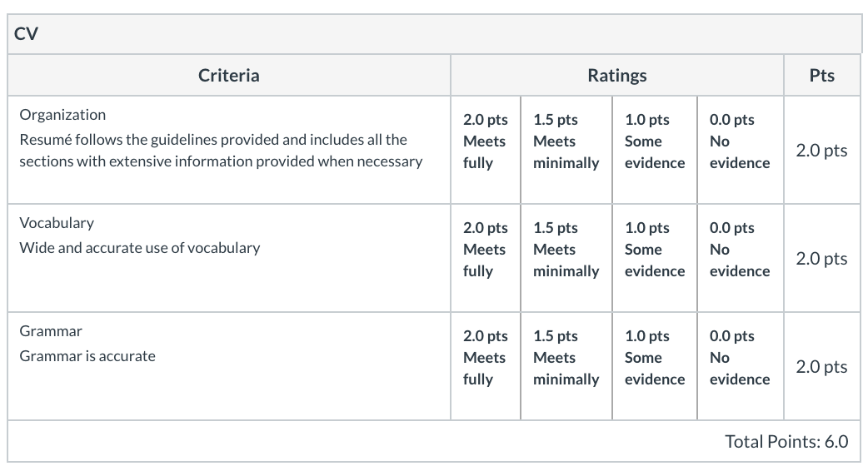Click the Grammar criterion description
The width and height of the screenshot is (868, 471).
(x=87, y=356)
